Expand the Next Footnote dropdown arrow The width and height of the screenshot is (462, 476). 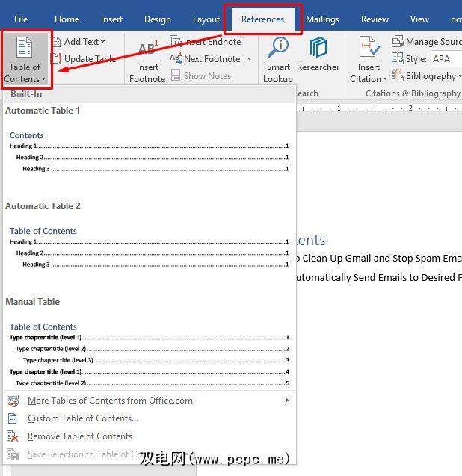[x=249, y=58]
